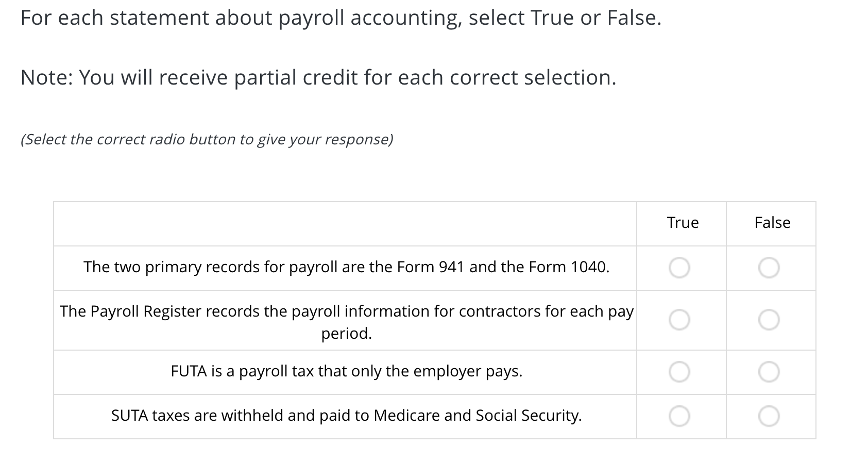The height and width of the screenshot is (462, 868).
Task: Click the False column header
Action: point(772,222)
